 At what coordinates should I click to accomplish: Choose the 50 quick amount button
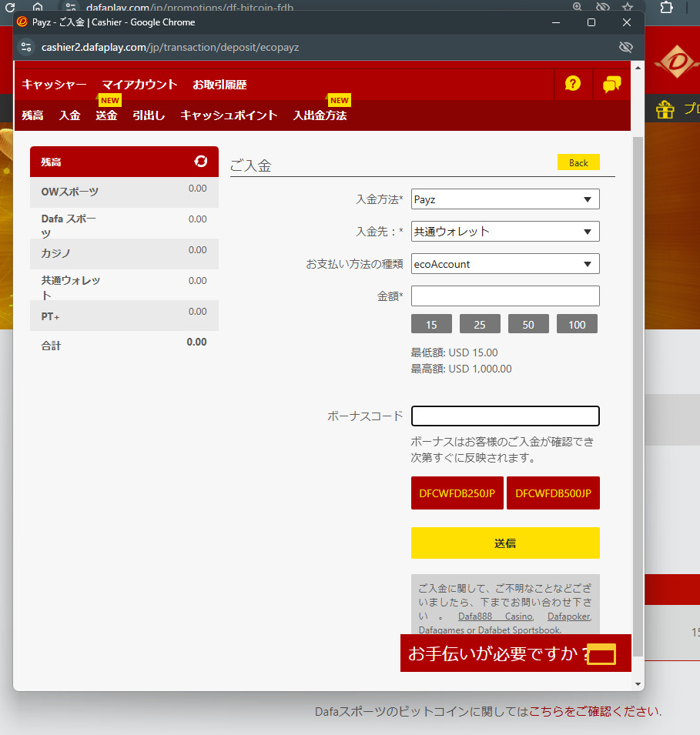[x=528, y=324]
